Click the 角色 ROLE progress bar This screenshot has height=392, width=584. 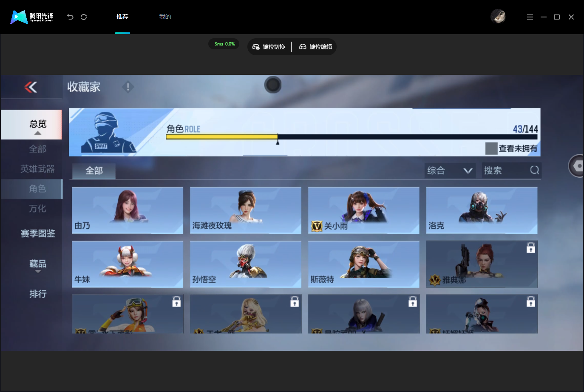[352, 137]
